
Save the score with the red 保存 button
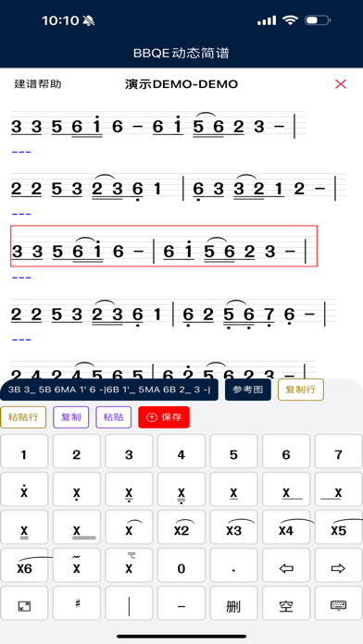(x=164, y=417)
